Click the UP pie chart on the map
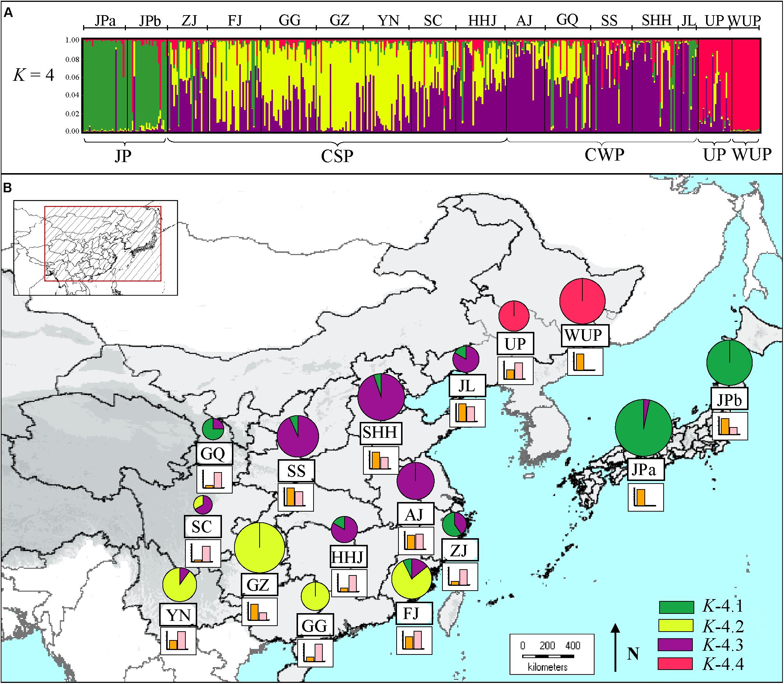 click(514, 316)
